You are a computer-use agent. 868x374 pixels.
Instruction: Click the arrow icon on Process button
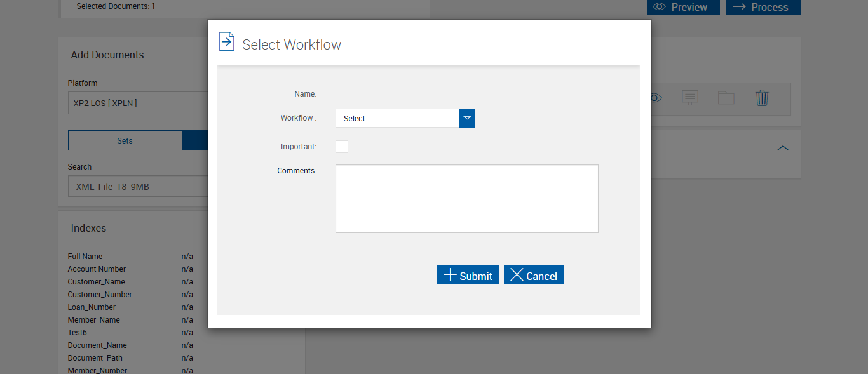739,7
